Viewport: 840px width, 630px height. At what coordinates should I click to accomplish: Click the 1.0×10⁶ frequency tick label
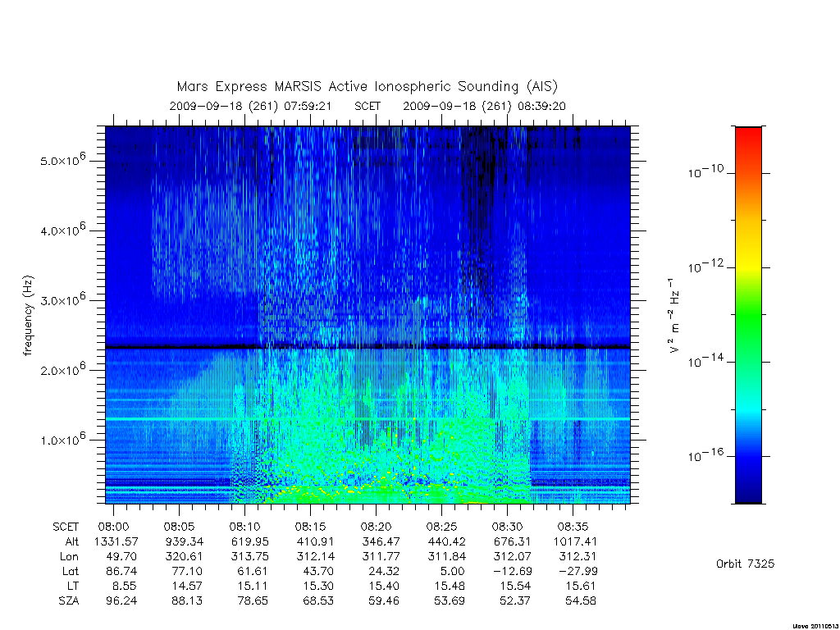pyautogui.click(x=62, y=440)
